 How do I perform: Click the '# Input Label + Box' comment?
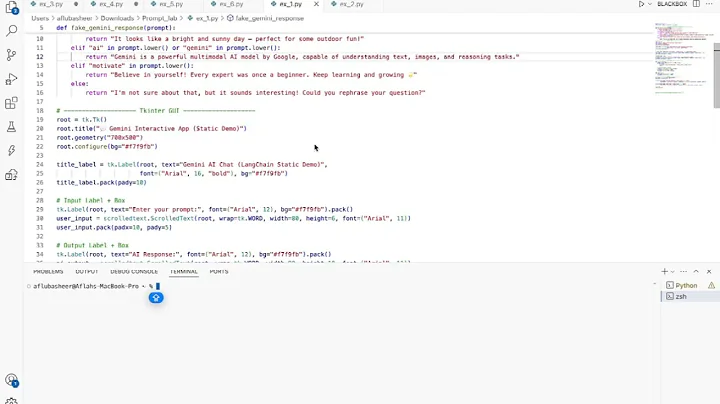pos(91,200)
